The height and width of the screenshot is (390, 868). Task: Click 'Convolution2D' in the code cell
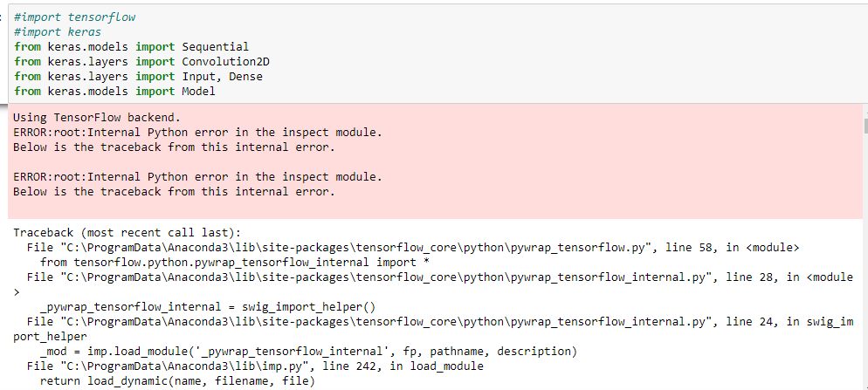[x=226, y=61]
